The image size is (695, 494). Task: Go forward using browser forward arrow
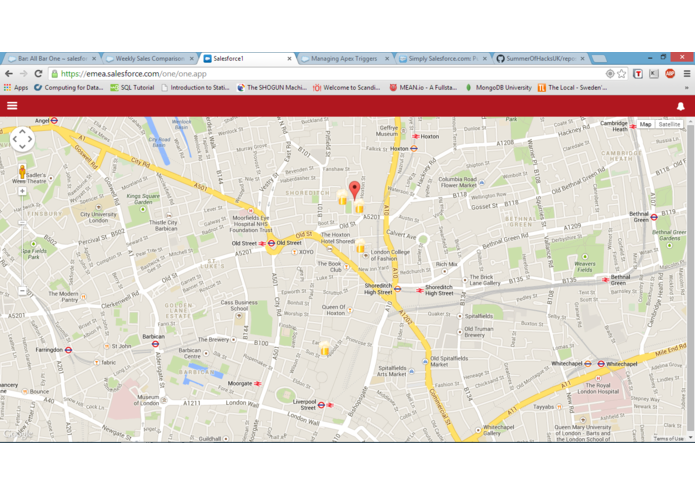pos(23,74)
